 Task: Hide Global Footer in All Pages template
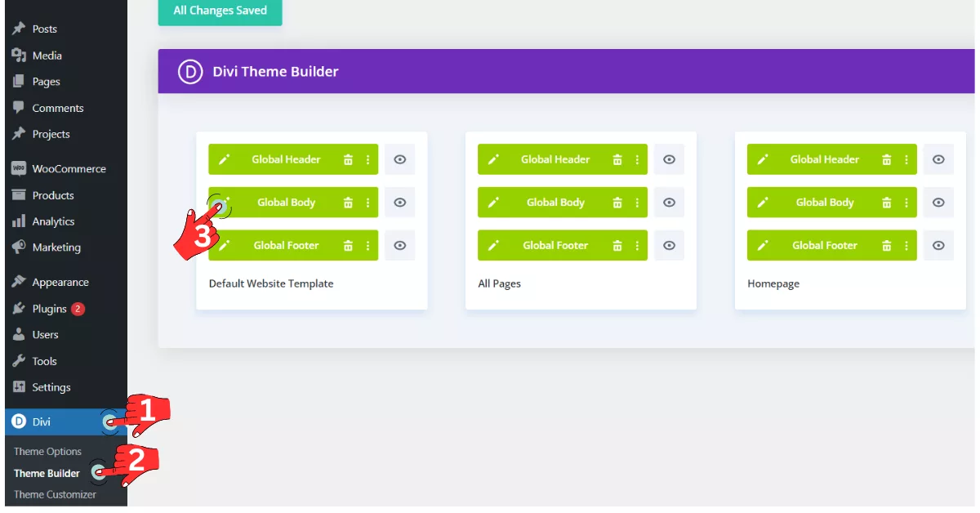(669, 245)
